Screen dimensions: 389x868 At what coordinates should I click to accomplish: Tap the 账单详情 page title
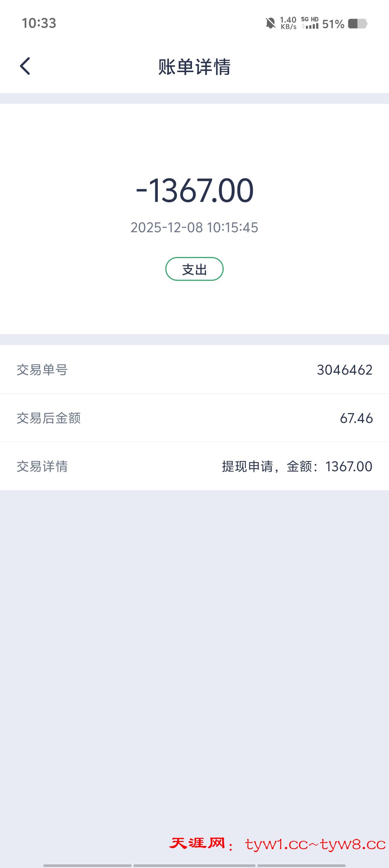pyautogui.click(x=194, y=67)
